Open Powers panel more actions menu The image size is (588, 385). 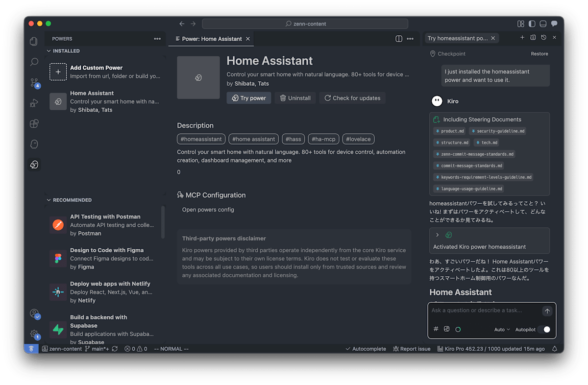[157, 39]
